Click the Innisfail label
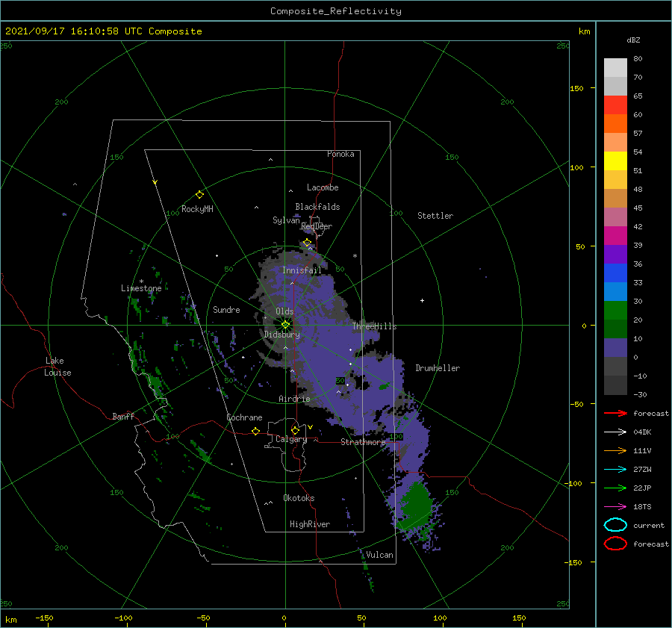This screenshot has height=628, width=672. [302, 270]
